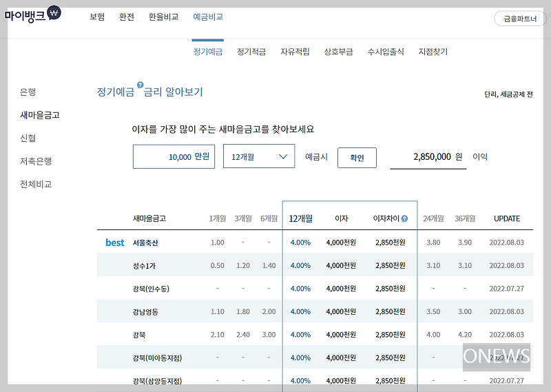Click the 36개월 column header

465,218
